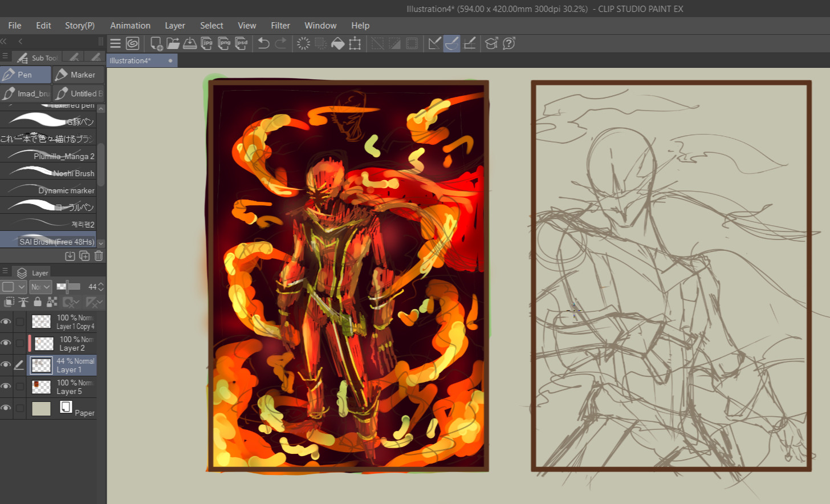
Task: Open the layer blending mode dropdown
Action: [x=40, y=286]
